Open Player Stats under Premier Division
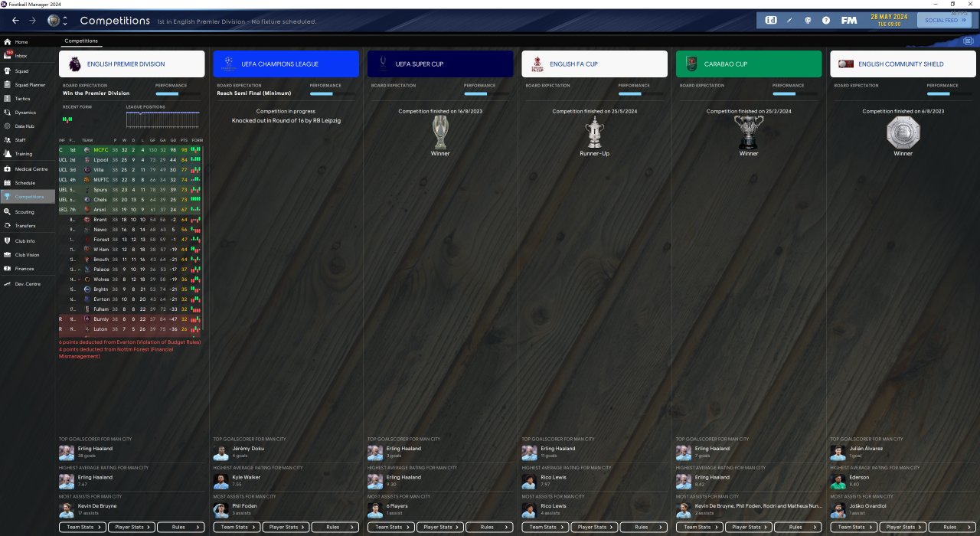Image resolution: width=980 pixels, height=536 pixels. [132, 527]
